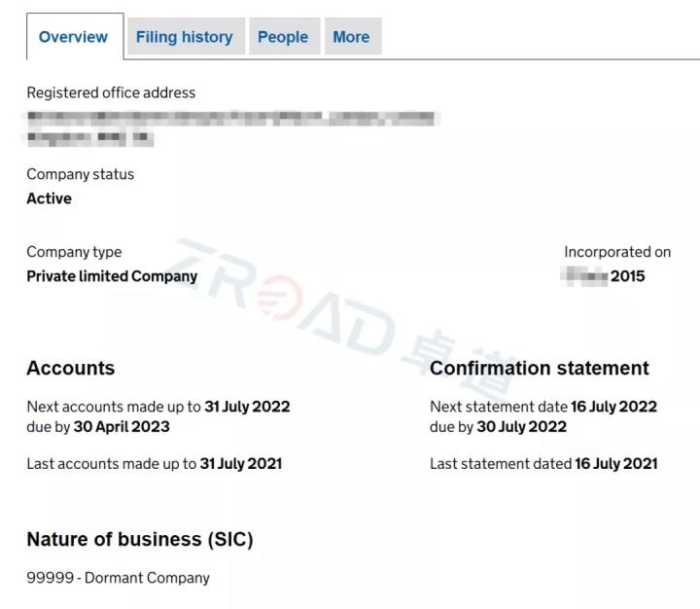Click the blurred registered office address text
This screenshot has height=609, width=700.
click(x=229, y=127)
